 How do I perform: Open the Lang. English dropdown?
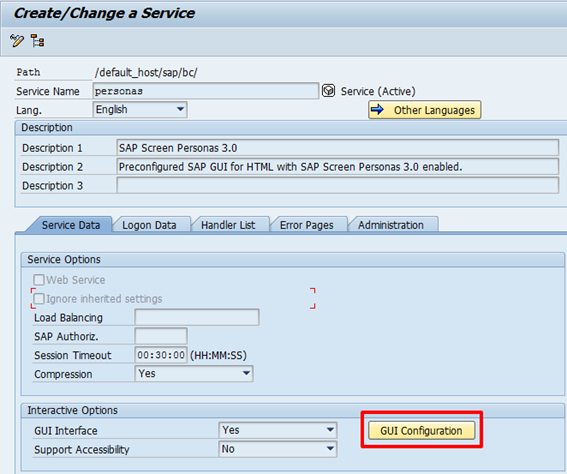point(140,109)
